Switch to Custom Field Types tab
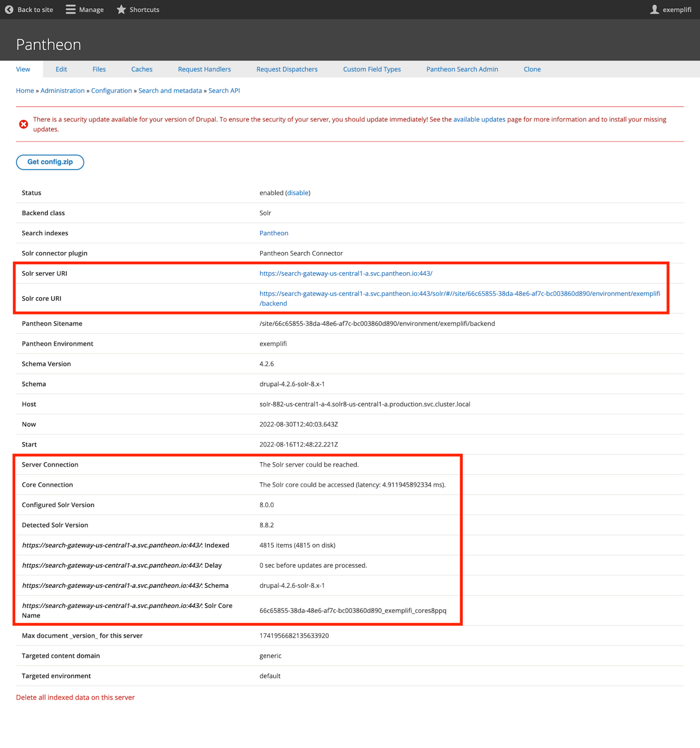700x748 pixels. pos(372,69)
